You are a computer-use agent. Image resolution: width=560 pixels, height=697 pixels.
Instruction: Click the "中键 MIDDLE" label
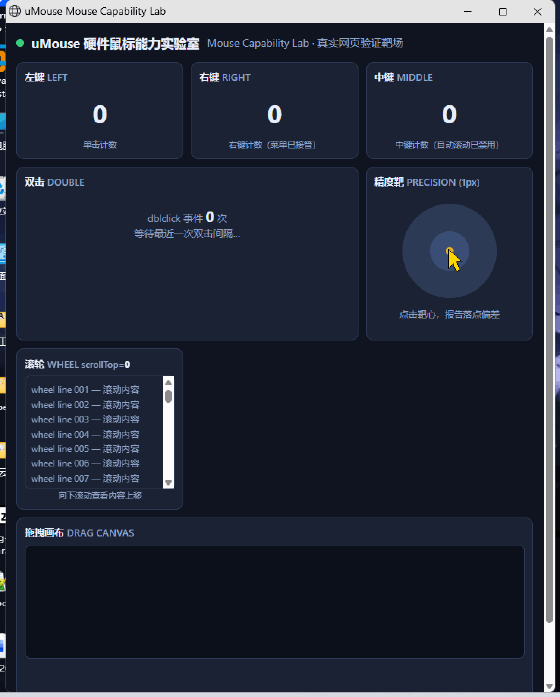(404, 77)
